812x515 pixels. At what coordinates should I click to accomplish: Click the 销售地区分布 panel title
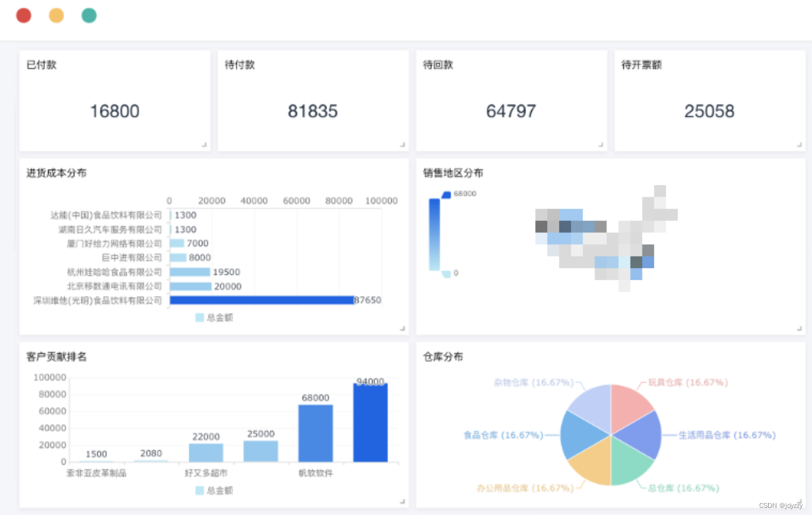[453, 173]
